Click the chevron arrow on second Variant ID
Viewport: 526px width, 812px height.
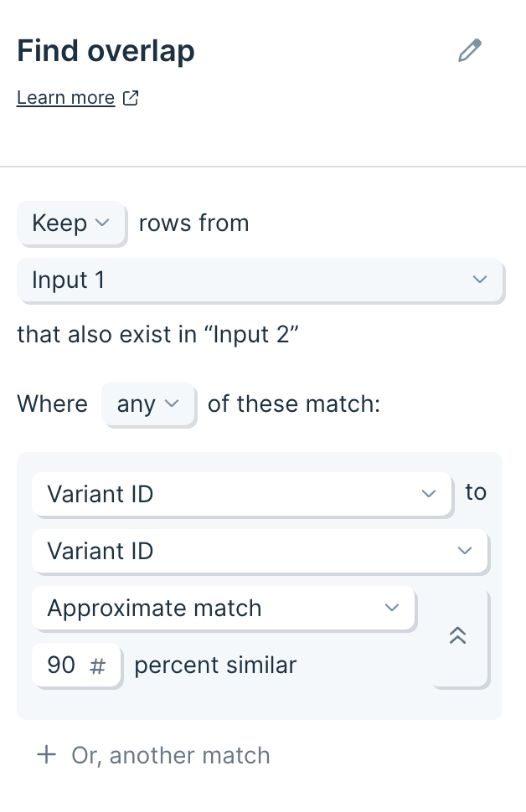[x=465, y=551]
